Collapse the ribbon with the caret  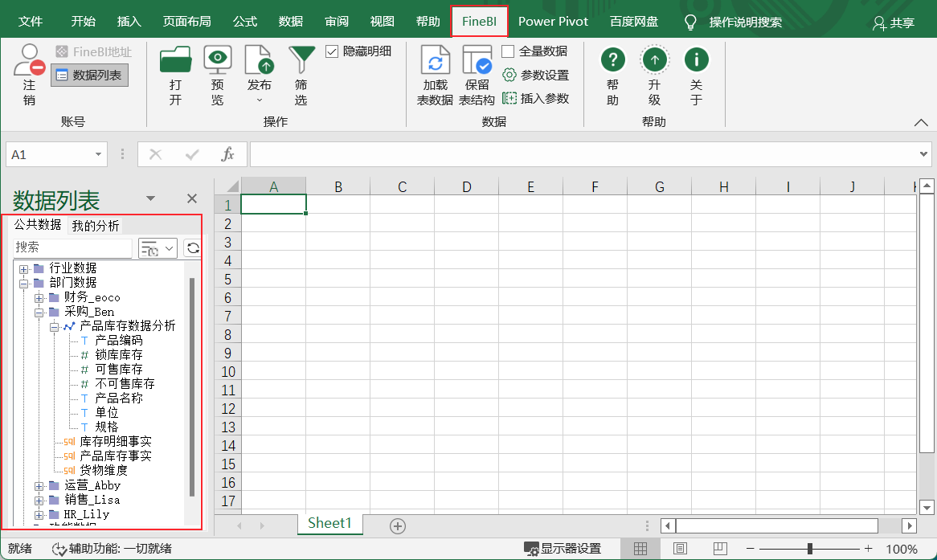click(x=921, y=122)
